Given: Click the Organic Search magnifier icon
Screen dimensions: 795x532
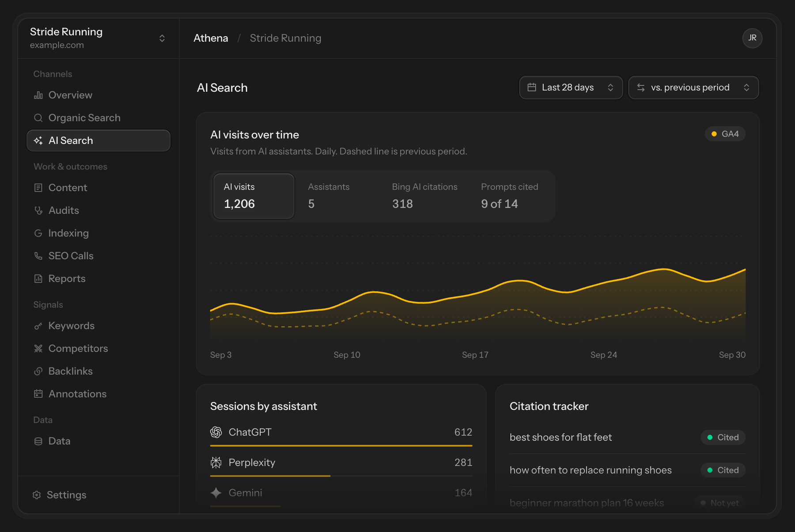Looking at the screenshot, I should pos(38,118).
